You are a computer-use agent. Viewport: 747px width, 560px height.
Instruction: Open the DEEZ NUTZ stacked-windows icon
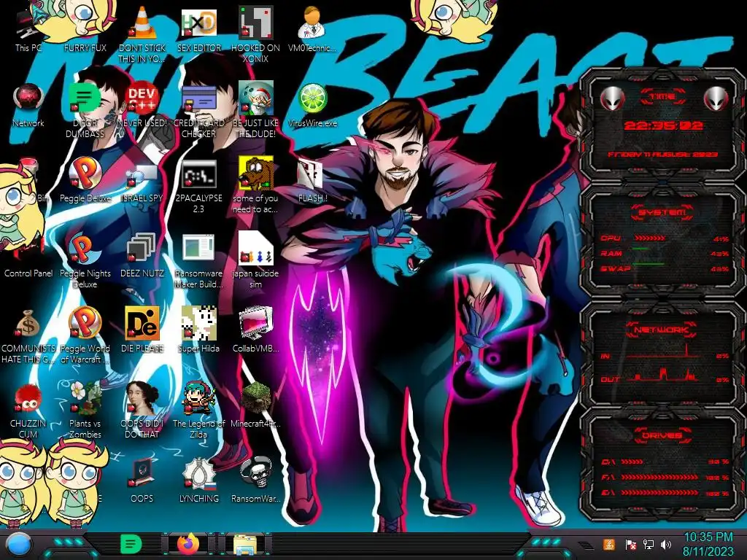coord(142,256)
